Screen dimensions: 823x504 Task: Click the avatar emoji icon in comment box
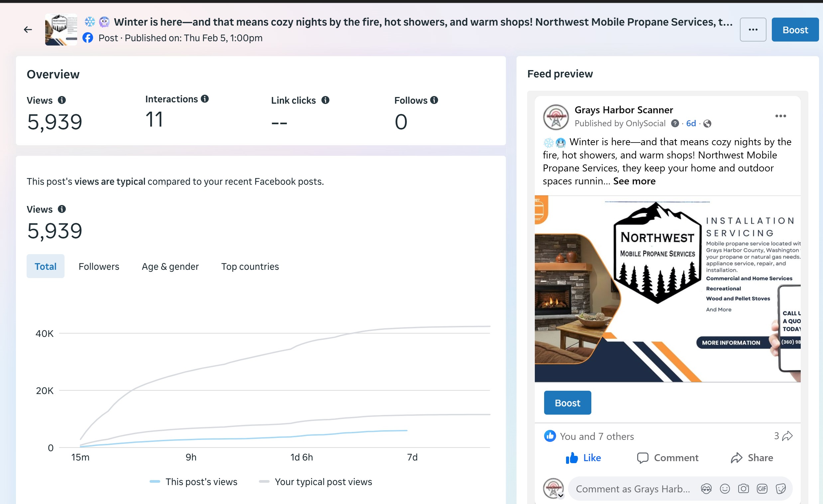pos(706,489)
